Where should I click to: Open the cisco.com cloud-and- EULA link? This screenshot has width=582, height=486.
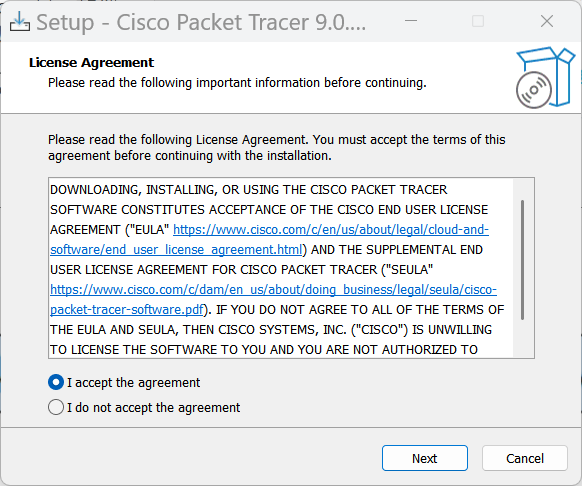pos(331,230)
